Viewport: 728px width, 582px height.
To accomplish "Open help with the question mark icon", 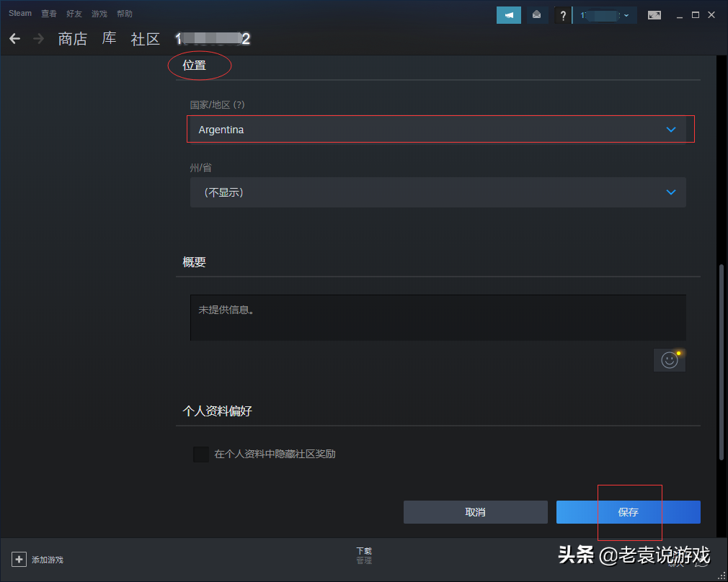I will tap(563, 14).
